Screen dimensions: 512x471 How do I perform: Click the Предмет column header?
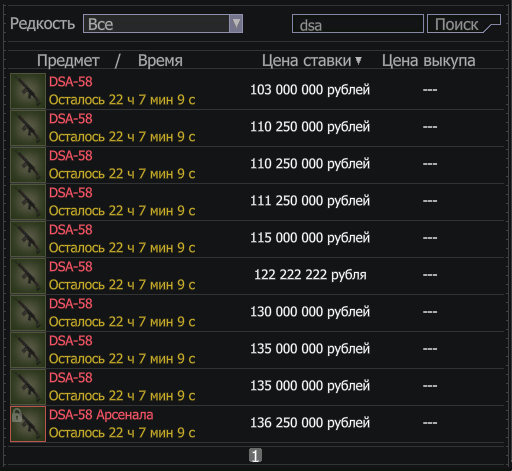[x=68, y=61]
